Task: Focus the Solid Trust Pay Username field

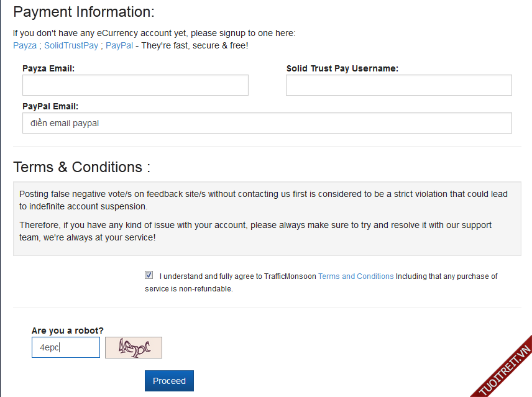Action: (398, 85)
